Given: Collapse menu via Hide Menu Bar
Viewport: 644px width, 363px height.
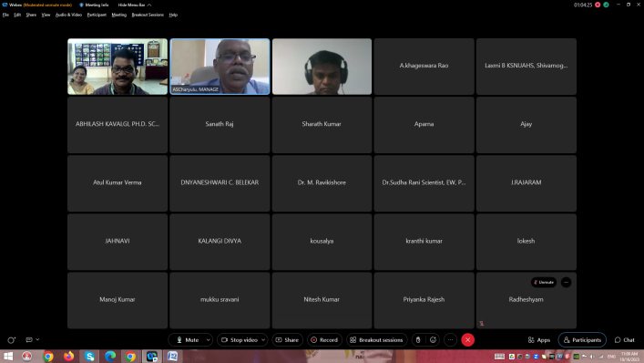Looking at the screenshot, I should [135, 5].
